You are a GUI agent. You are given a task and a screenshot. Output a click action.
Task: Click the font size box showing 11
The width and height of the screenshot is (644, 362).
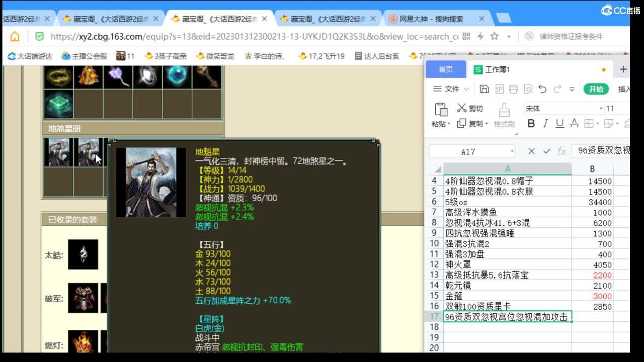[616, 109]
